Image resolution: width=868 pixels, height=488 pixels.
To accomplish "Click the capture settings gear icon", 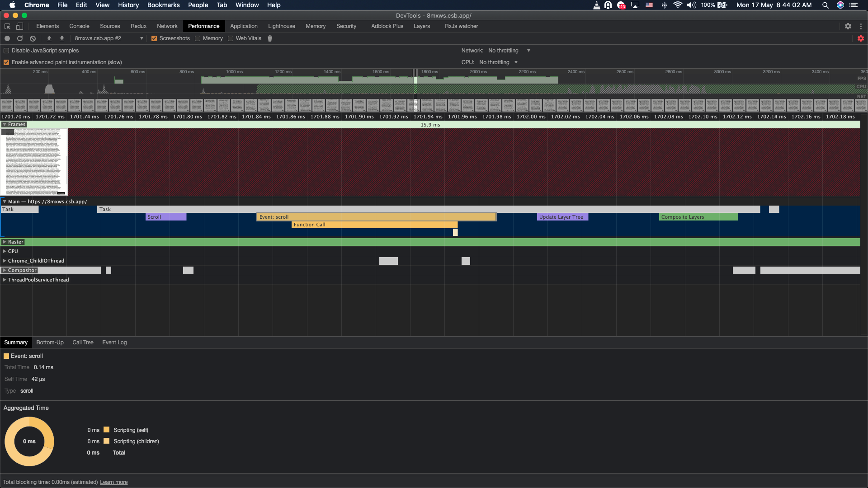I will tap(861, 39).
